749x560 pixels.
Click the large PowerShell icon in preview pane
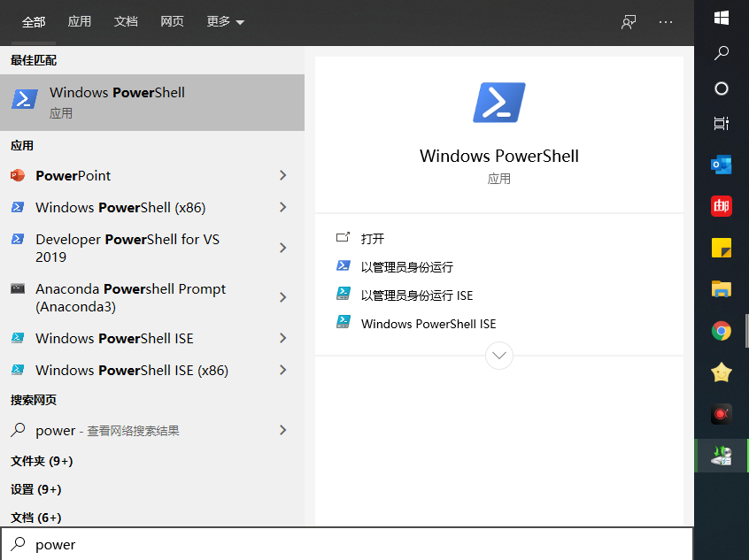click(499, 102)
